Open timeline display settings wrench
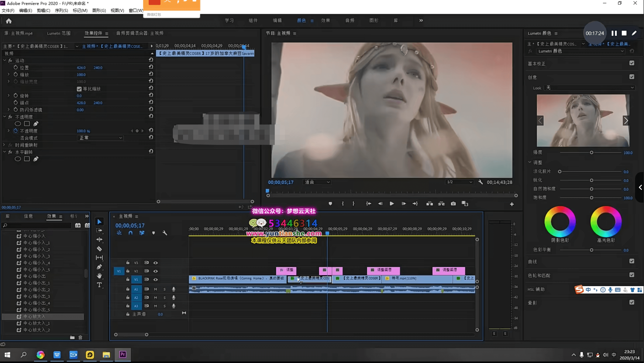 (165, 233)
